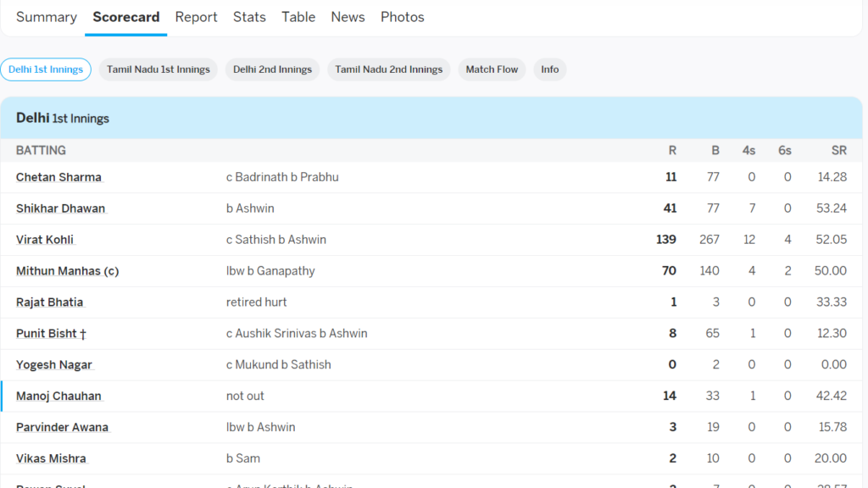This screenshot has width=868, height=488.
Task: Show Tamil Nadu 2nd Innings scorecard
Action: (388, 69)
